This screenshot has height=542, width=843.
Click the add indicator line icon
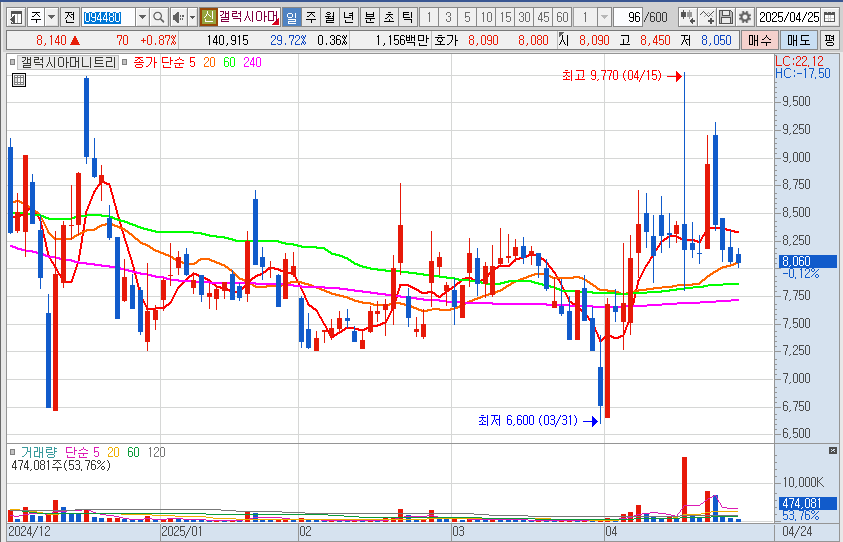click(x=707, y=18)
